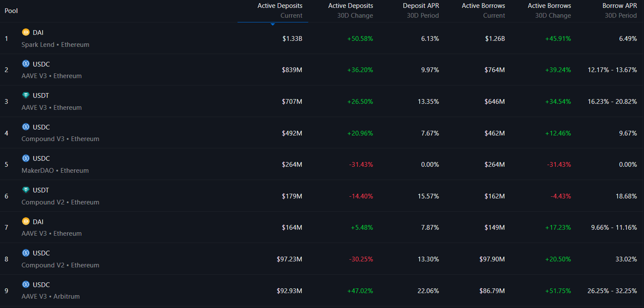The width and height of the screenshot is (644, 308).
Task: Click the USDC icon in AAVE V3 Arbitrum row
Action: click(x=26, y=285)
